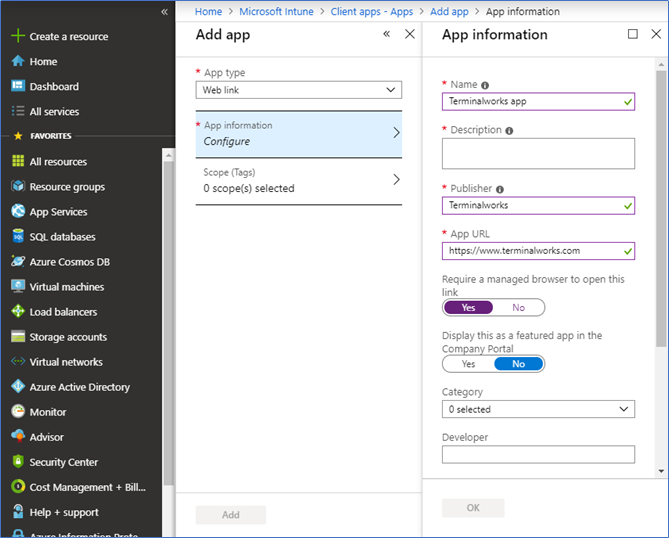Image resolution: width=669 pixels, height=538 pixels.
Task: Click the Publisher input field
Action: click(538, 205)
